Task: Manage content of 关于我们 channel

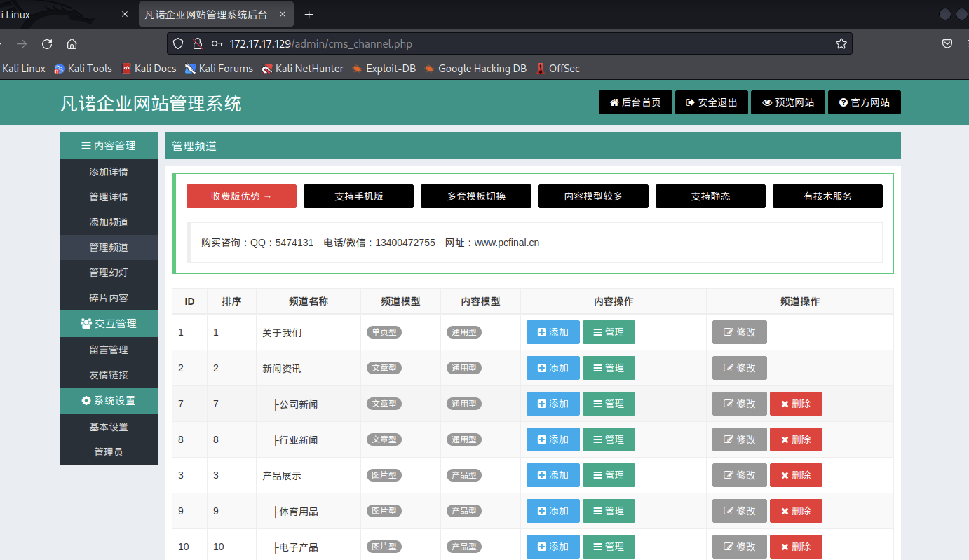Action: 609,332
